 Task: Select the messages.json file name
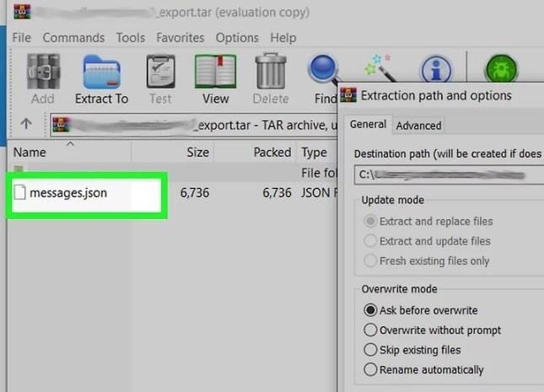coord(68,192)
